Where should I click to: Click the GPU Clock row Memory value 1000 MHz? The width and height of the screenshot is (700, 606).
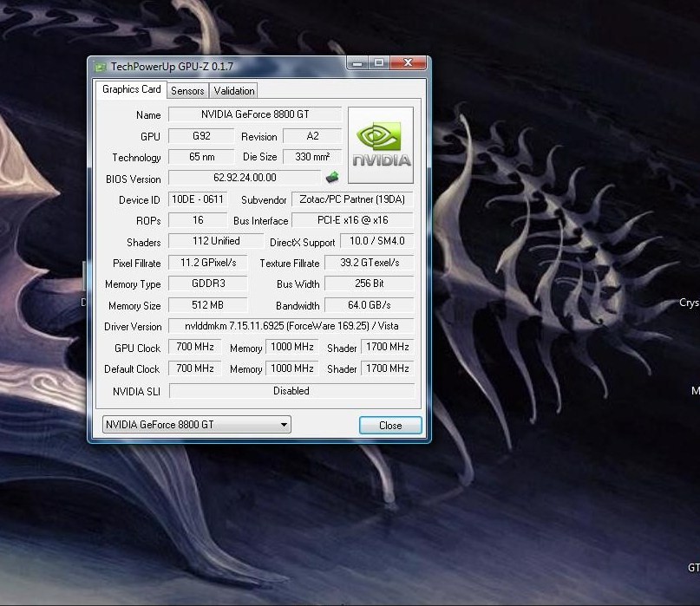(292, 347)
